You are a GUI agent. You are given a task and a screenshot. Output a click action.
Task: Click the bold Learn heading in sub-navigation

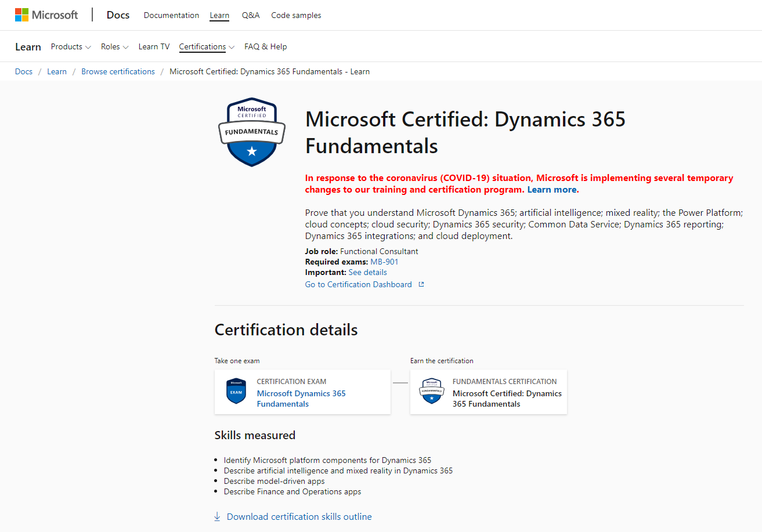tap(28, 47)
